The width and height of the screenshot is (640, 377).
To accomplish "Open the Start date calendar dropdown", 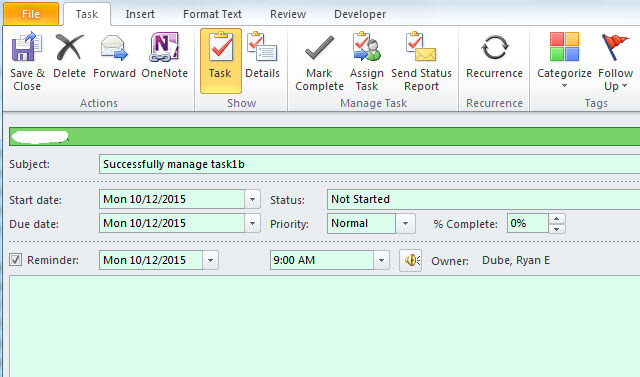I will (252, 200).
